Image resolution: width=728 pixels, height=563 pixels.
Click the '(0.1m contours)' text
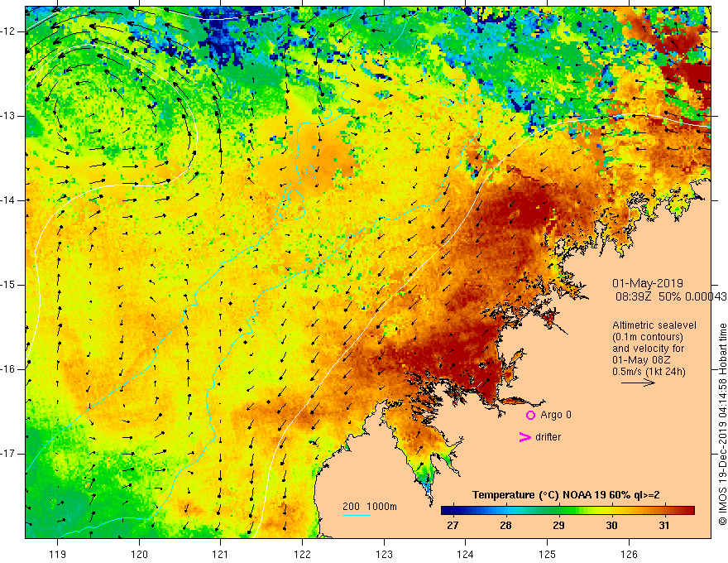(x=648, y=337)
